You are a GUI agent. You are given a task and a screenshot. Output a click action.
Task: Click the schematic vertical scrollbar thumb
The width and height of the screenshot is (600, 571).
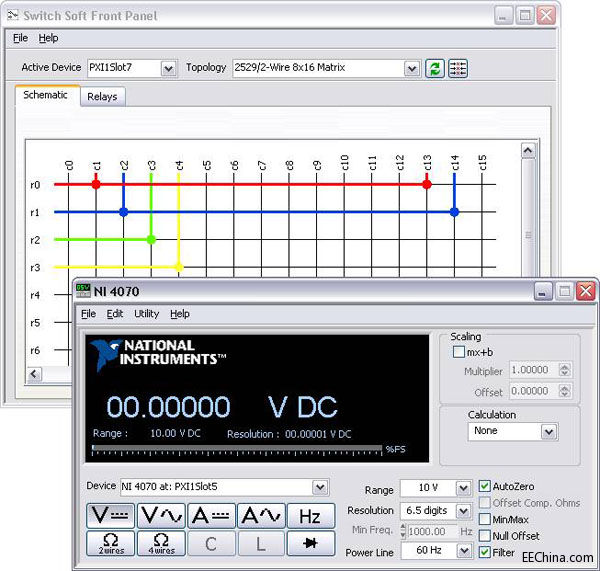tap(528, 234)
